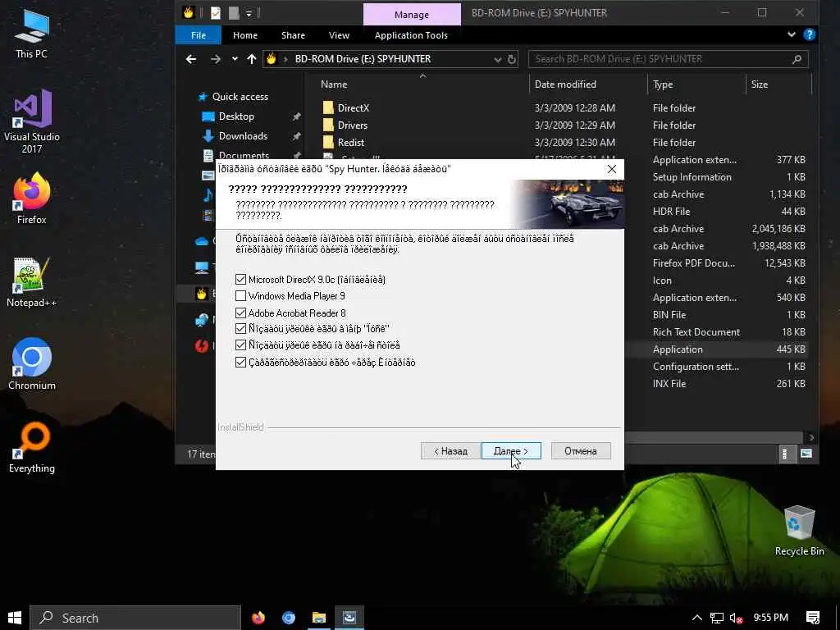This screenshot has height=630, width=840.
Task: Select the DirectX folder
Action: click(x=353, y=107)
